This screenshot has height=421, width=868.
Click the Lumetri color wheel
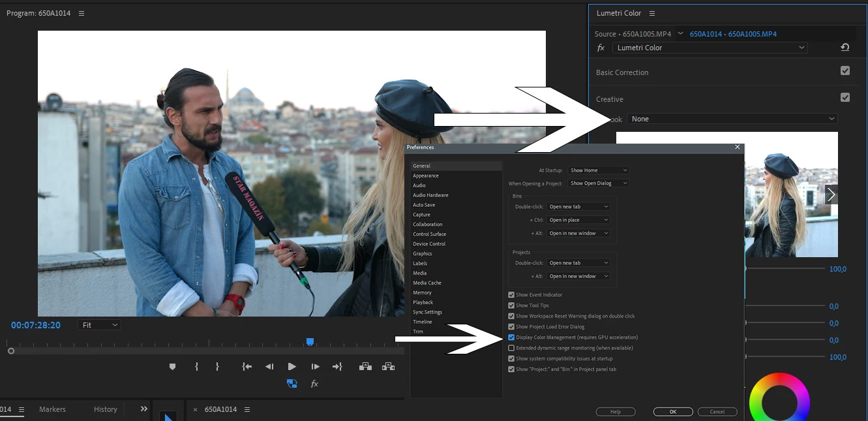pyautogui.click(x=779, y=398)
